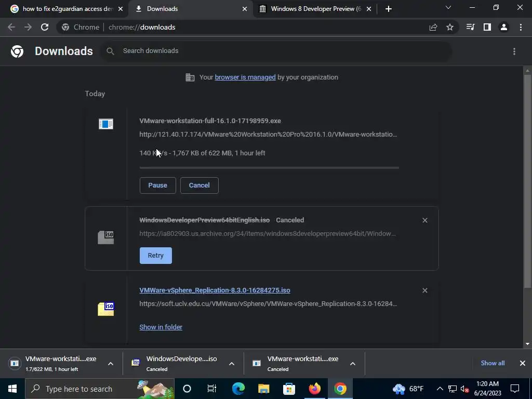
Task: Click the VMware-workstation exe file icon in list
Action: [106, 124]
